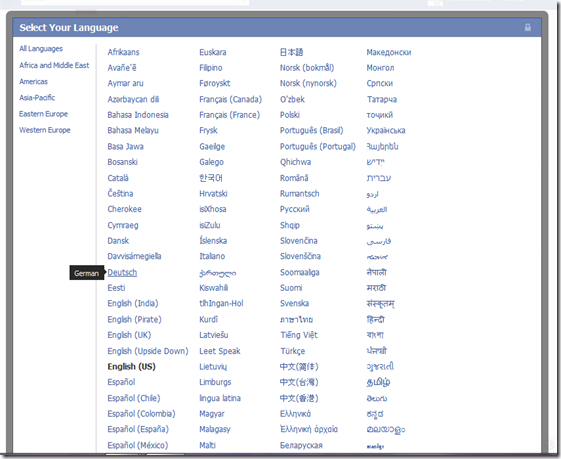
Task: Pick Íslenska
Action: click(x=213, y=240)
